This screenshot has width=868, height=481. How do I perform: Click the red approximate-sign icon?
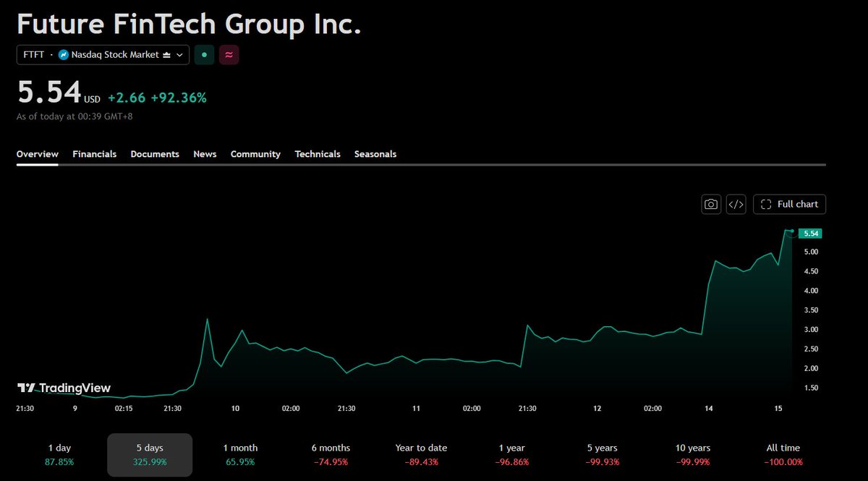[229, 55]
